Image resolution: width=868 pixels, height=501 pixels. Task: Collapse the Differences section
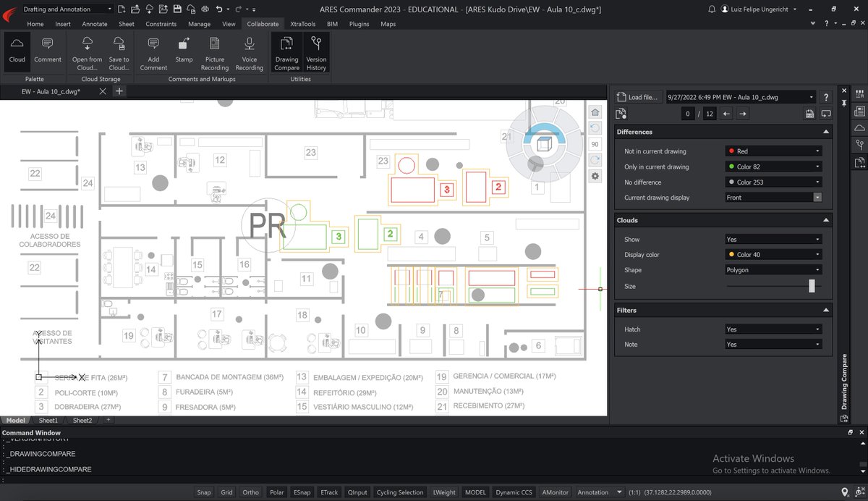click(x=825, y=132)
